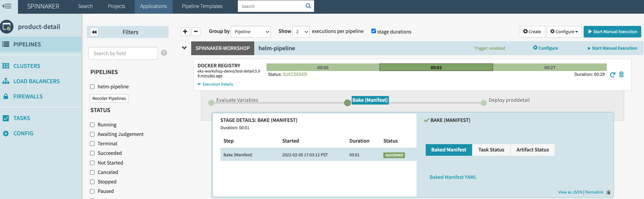
Task: Re-run execution with the refresh icon
Action: (613, 74)
